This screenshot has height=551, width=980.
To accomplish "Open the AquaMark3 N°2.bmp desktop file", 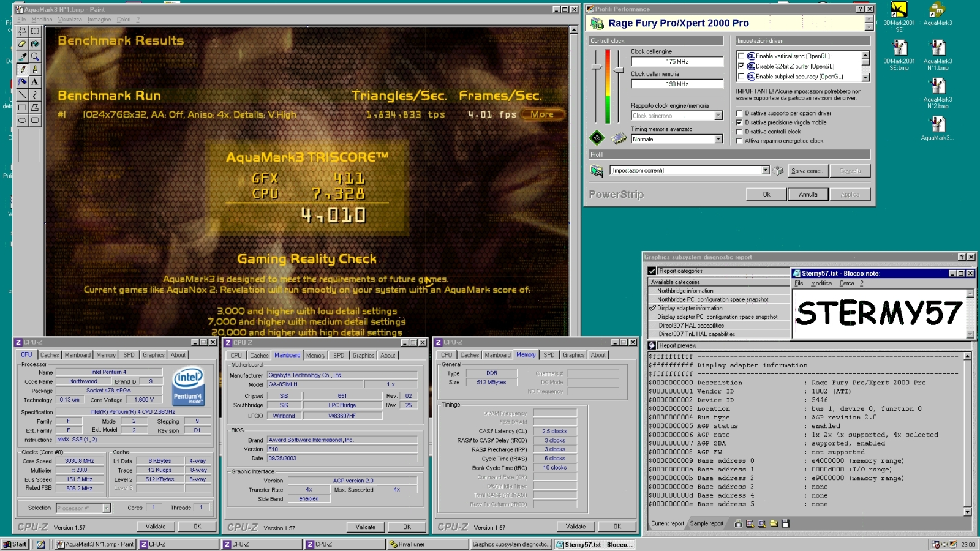I will [x=938, y=94].
